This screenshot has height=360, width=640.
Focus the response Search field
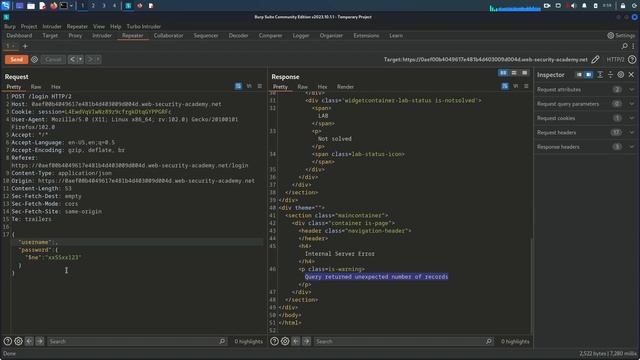[403, 341]
